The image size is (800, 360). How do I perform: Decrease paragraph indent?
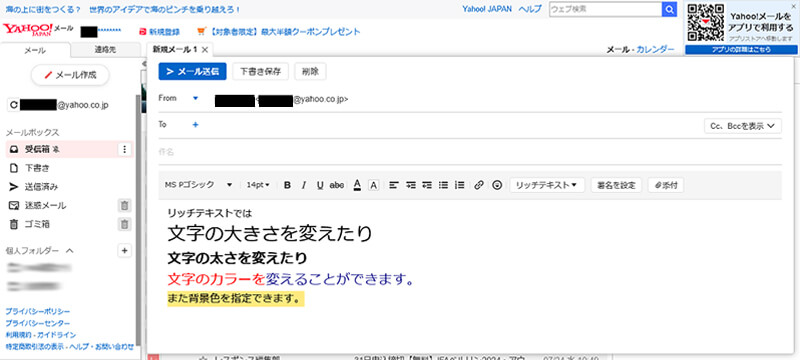point(427,185)
